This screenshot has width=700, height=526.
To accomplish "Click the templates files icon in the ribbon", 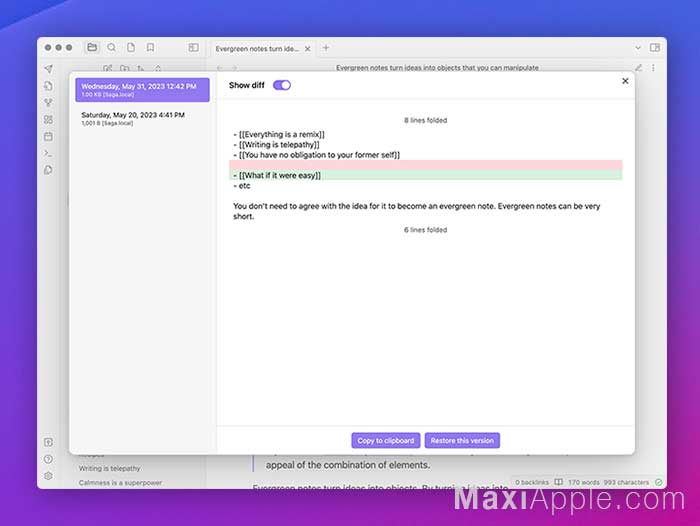I will point(48,170).
